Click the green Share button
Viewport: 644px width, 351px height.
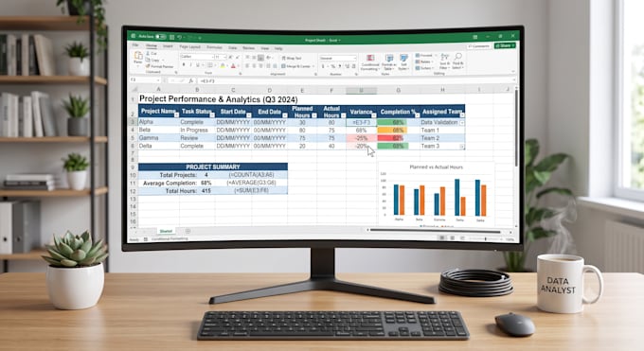(505, 45)
